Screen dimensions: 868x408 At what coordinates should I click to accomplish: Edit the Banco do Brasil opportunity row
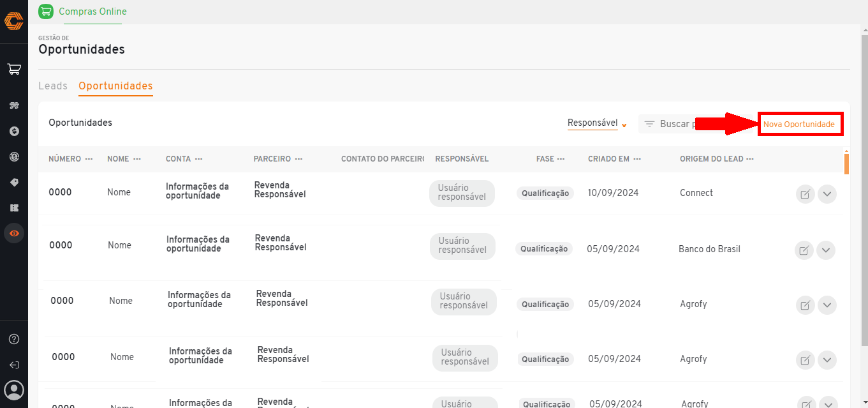tap(804, 250)
